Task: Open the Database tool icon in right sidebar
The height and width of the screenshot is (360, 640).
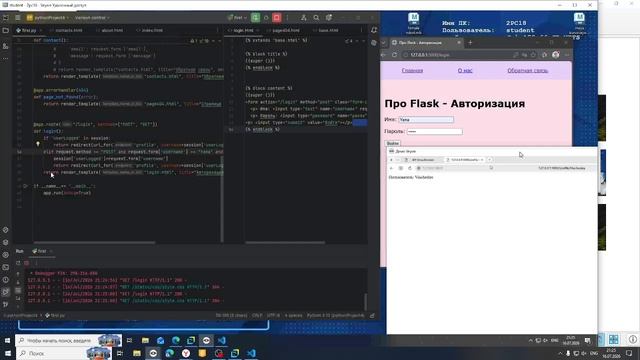Action: click(374, 43)
